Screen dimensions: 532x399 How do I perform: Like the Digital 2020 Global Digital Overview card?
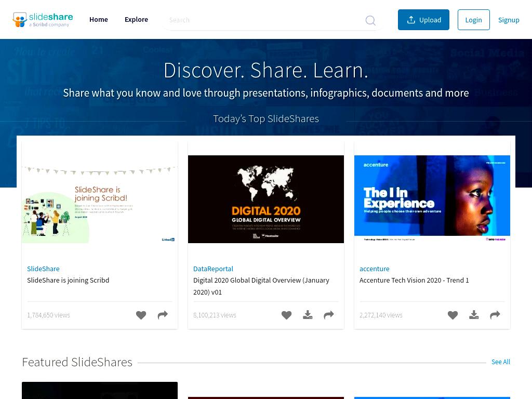click(286, 315)
